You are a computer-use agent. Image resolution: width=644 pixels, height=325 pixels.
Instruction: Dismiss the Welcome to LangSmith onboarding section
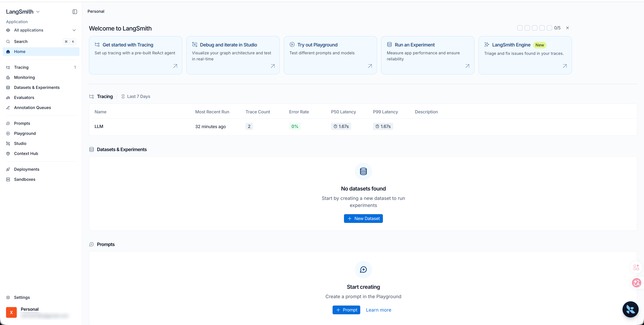[x=568, y=28]
